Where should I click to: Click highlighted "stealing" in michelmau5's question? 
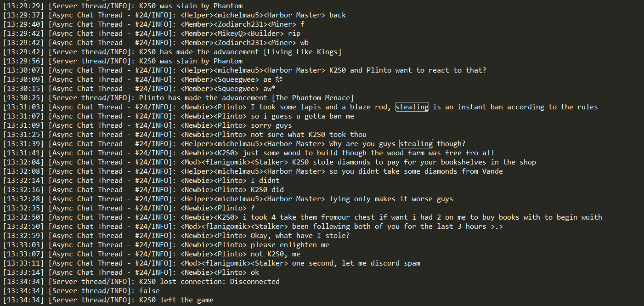coord(416,144)
